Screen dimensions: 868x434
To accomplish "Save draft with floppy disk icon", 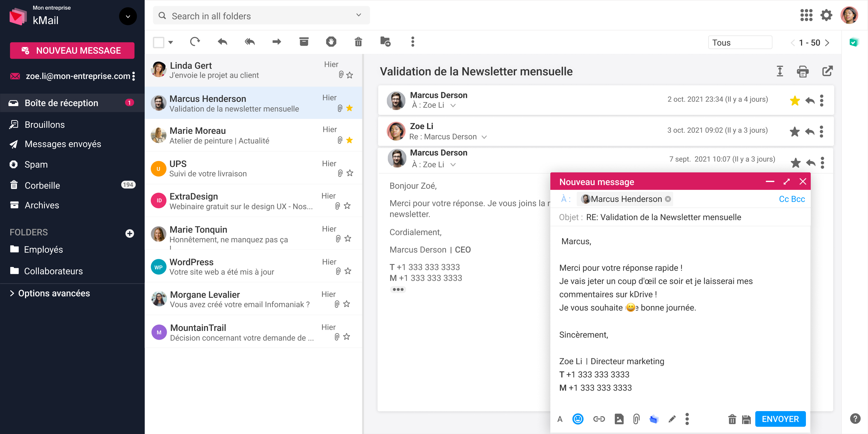I will 746,419.
